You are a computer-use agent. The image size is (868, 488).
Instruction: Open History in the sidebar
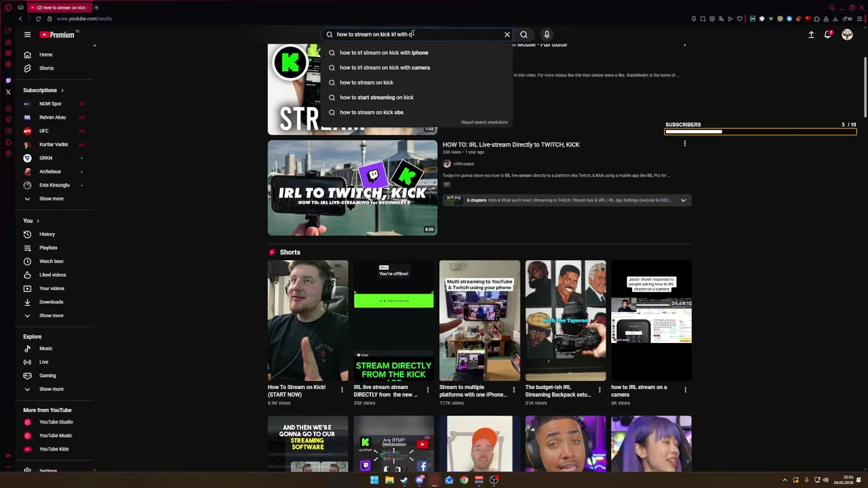pos(47,234)
